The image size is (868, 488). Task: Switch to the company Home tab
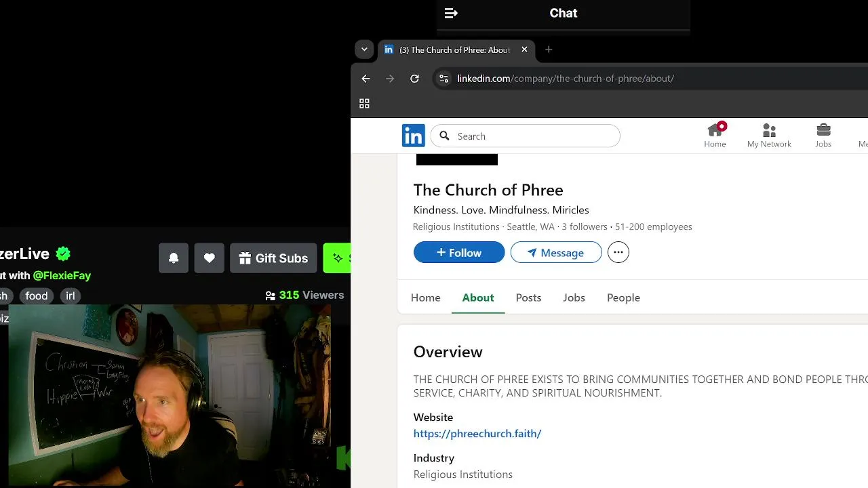pyautogui.click(x=426, y=298)
